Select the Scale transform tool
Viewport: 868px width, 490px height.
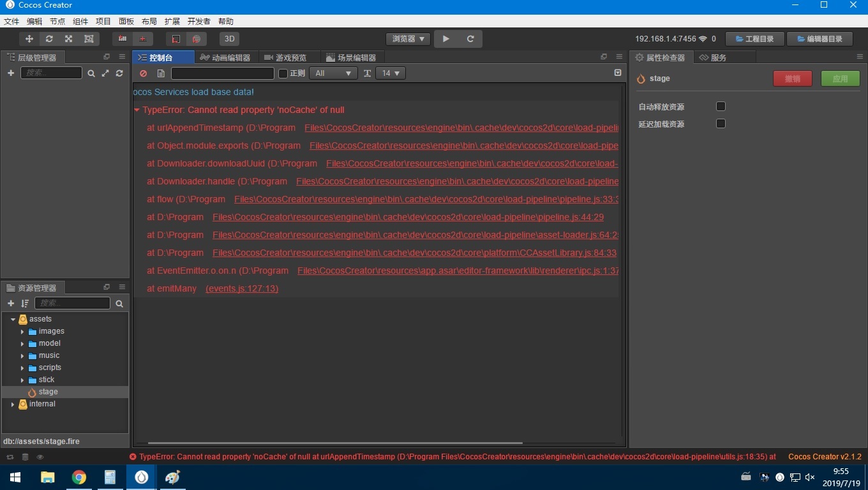click(x=69, y=39)
